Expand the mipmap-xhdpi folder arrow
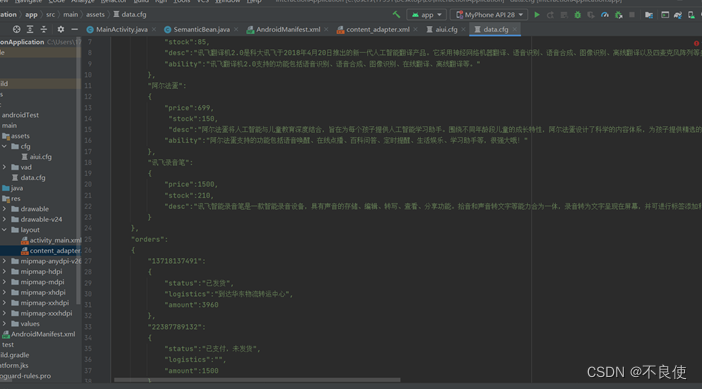Screen dimensions: 703x390 coord(4,292)
